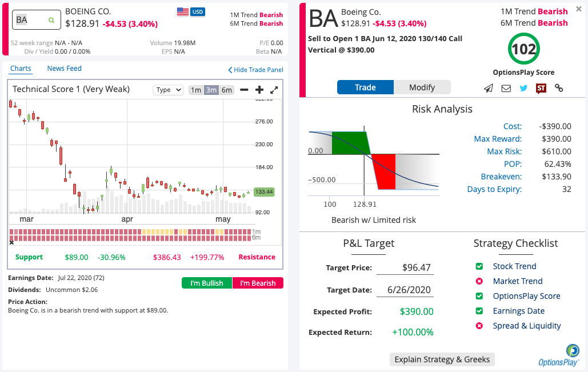Expand chart to fullscreen
The height and width of the screenshot is (372, 588).
(274, 90)
